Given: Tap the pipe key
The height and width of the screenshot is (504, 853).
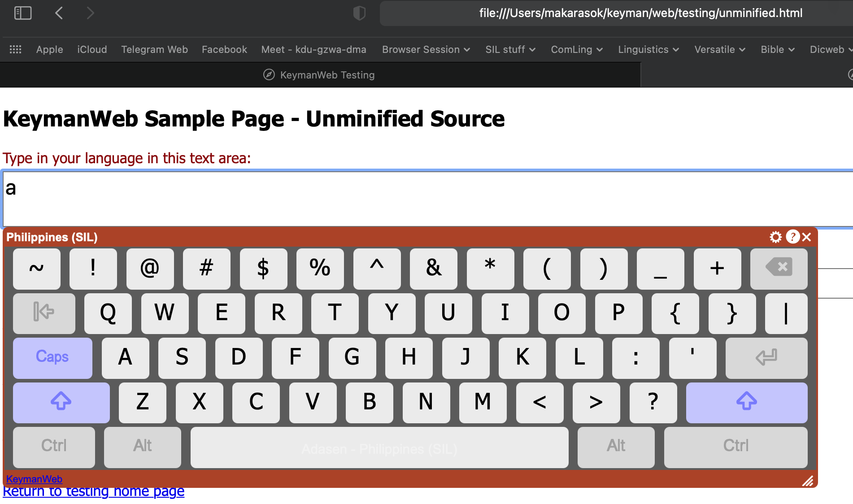Looking at the screenshot, I should tap(786, 313).
